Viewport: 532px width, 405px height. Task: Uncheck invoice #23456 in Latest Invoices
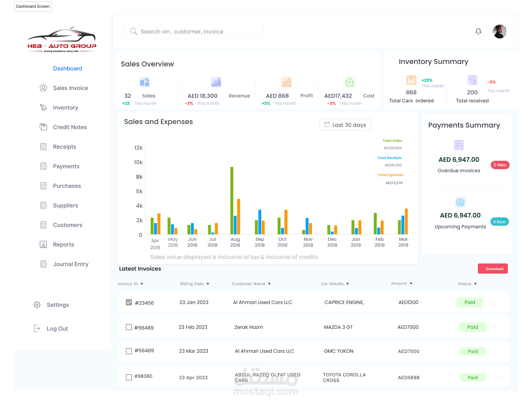point(129,302)
